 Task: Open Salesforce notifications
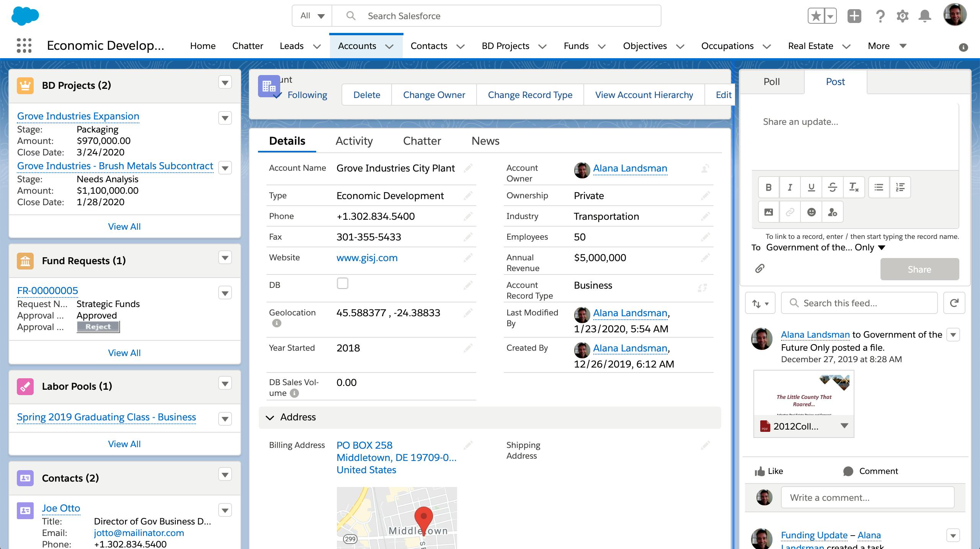point(925,16)
